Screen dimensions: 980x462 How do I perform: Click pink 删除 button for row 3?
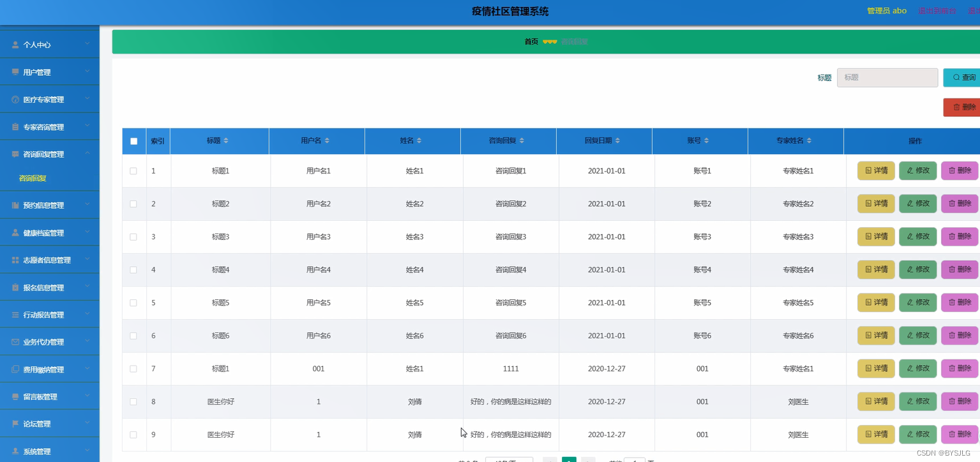(960, 236)
